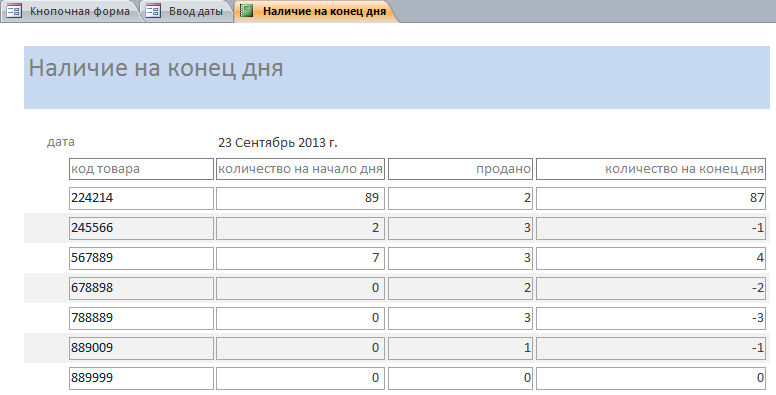Click the количество на начало дня header

click(x=300, y=169)
